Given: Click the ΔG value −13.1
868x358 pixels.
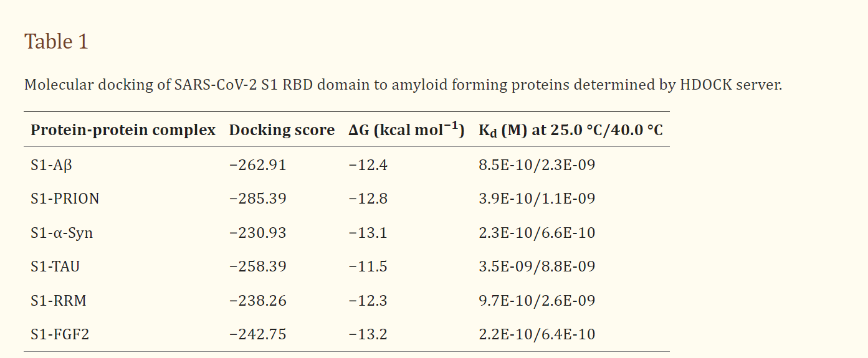Looking at the screenshot, I should pos(368,233).
